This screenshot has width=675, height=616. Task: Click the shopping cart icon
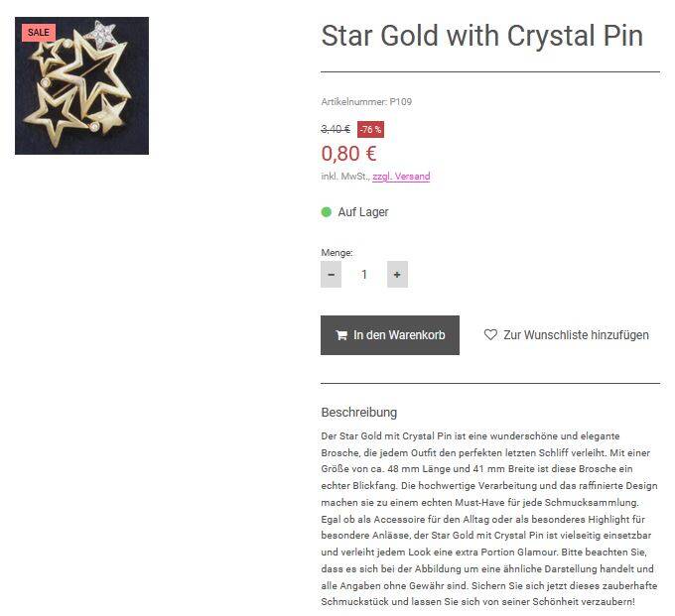pos(341,335)
